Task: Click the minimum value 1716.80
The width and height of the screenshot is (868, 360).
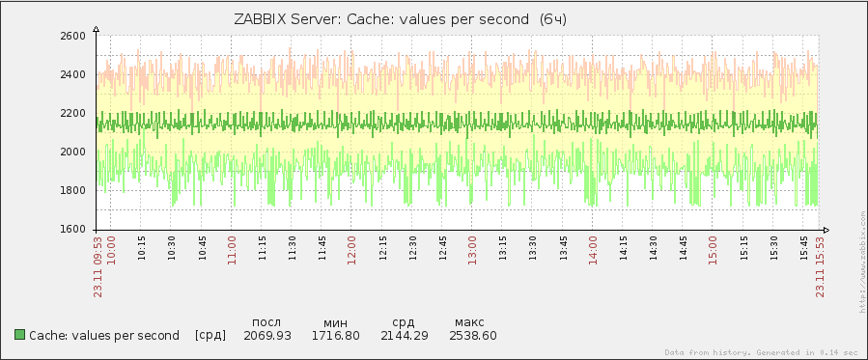Action: [336, 336]
